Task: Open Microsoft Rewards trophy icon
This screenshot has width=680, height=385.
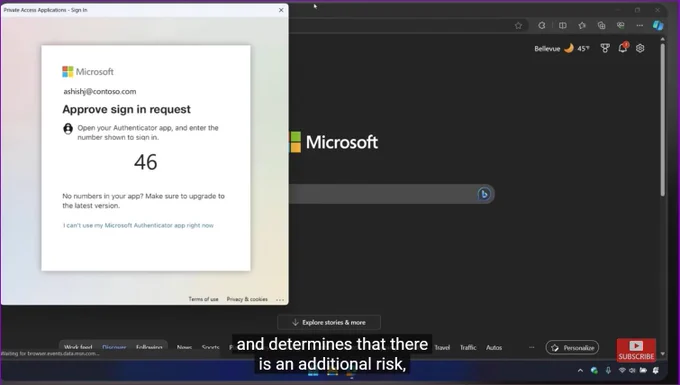Action: coord(605,49)
